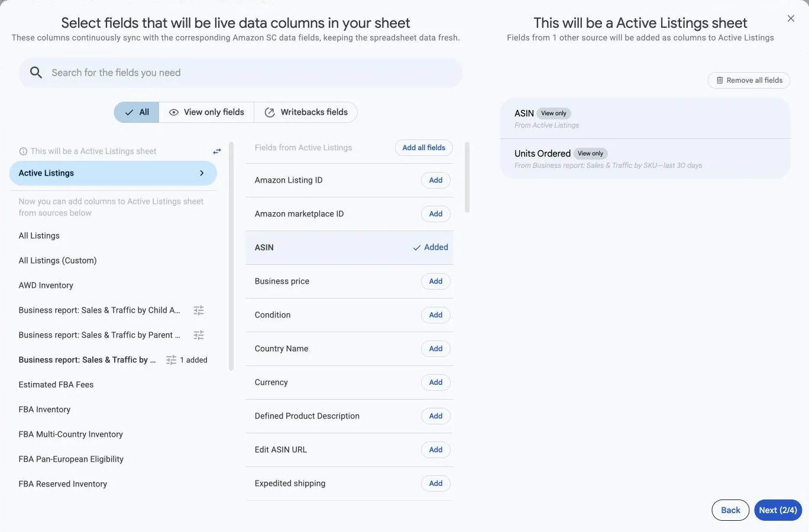
Task: Filter by Writebacks fields
Action: 306,112
